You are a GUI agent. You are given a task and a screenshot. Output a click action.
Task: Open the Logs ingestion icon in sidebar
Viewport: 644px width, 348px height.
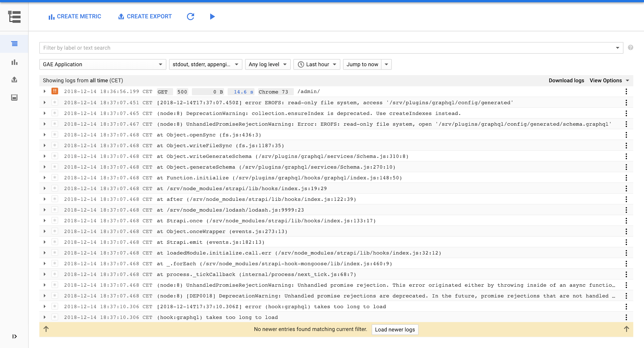[14, 98]
